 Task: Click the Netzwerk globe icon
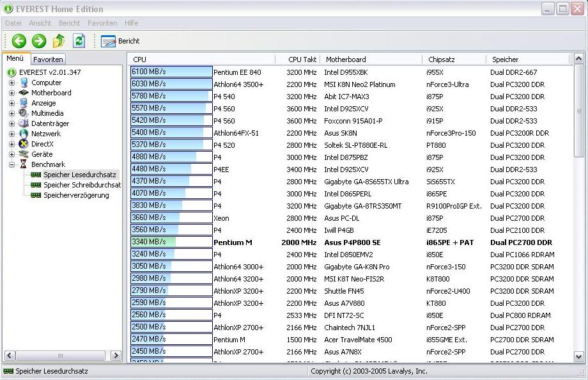tap(24, 133)
